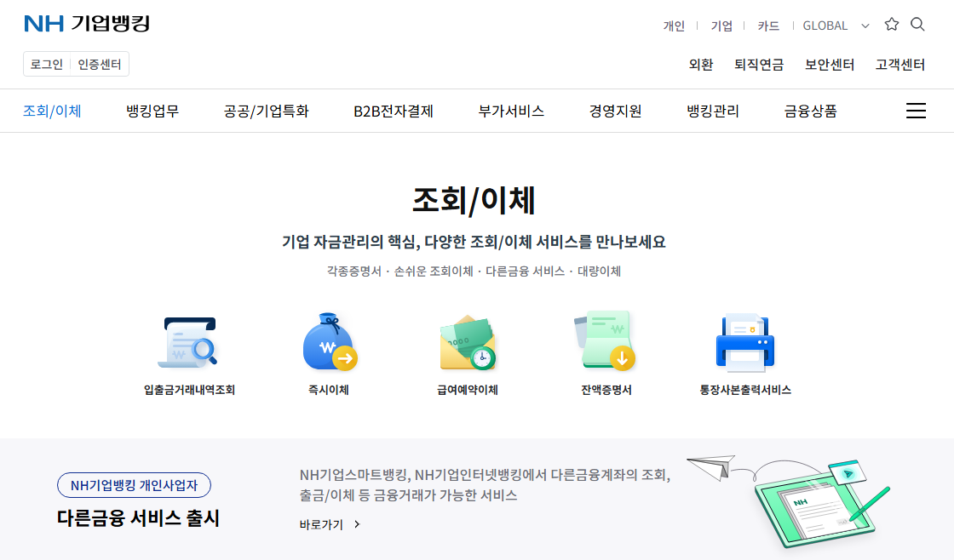Open the magnifier search icon
954x560 pixels.
[x=917, y=25]
